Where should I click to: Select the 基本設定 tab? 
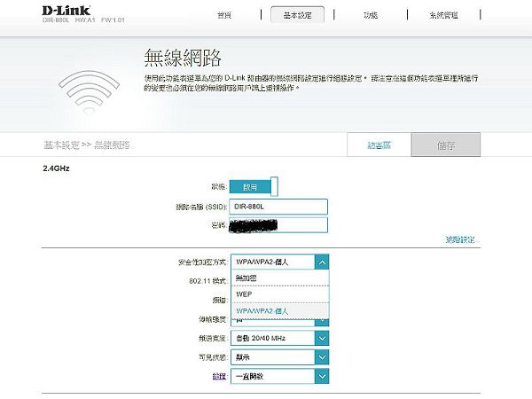pos(297,15)
